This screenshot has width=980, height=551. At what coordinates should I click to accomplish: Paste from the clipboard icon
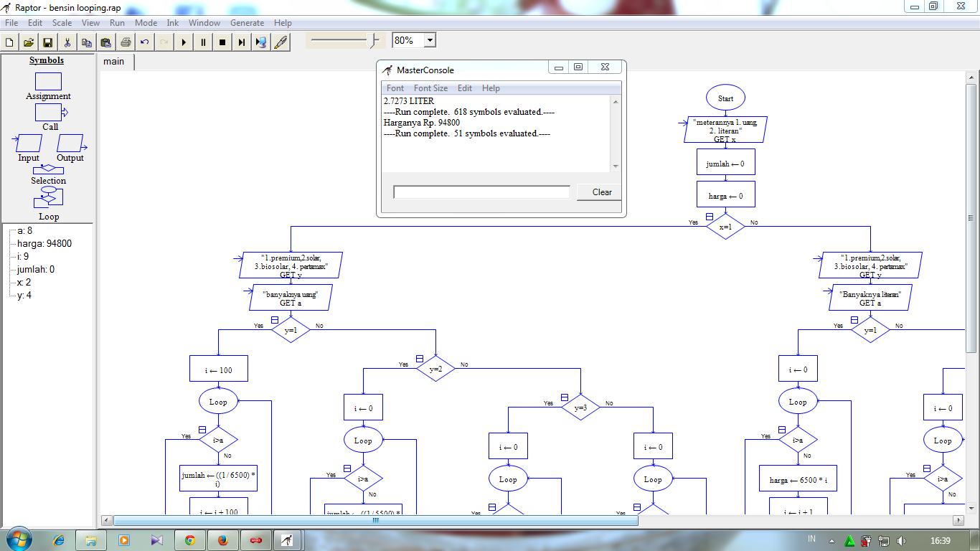coord(106,42)
